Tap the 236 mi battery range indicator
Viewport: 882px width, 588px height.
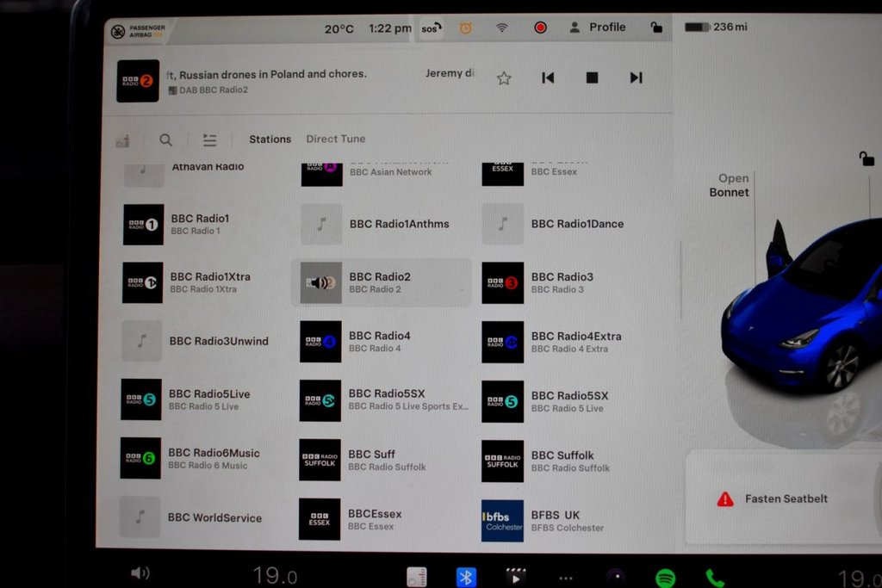click(716, 27)
